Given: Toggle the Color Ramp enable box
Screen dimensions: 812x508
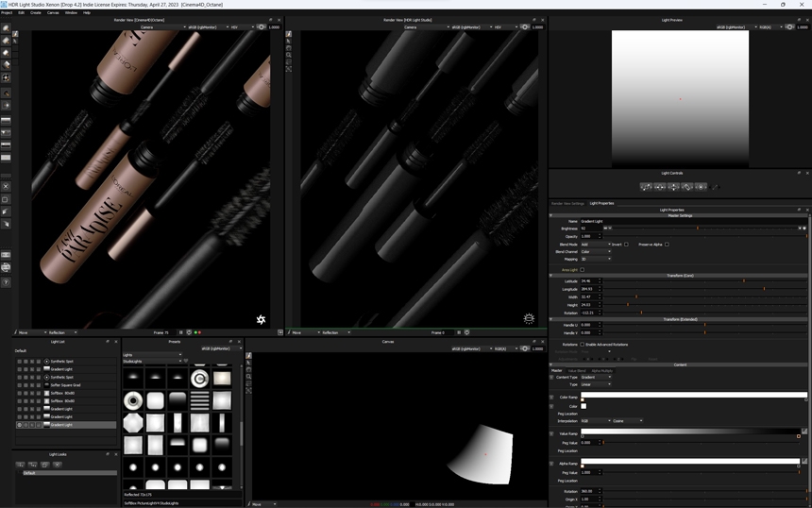Looking at the screenshot, I should point(551,398).
